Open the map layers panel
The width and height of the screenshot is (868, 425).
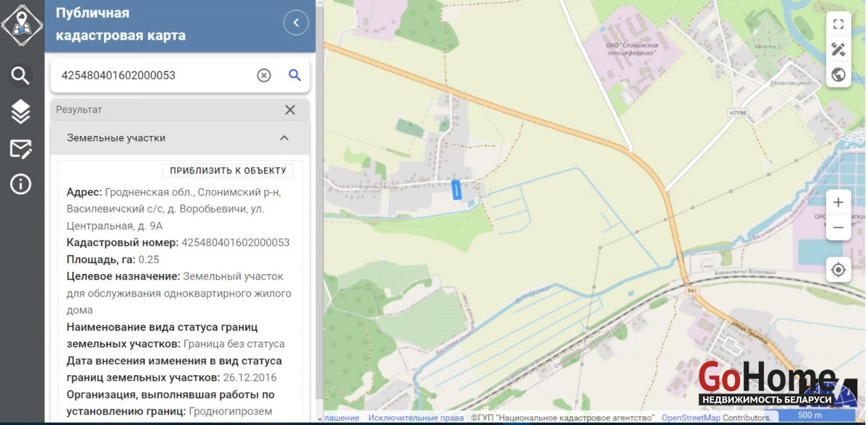click(x=20, y=112)
